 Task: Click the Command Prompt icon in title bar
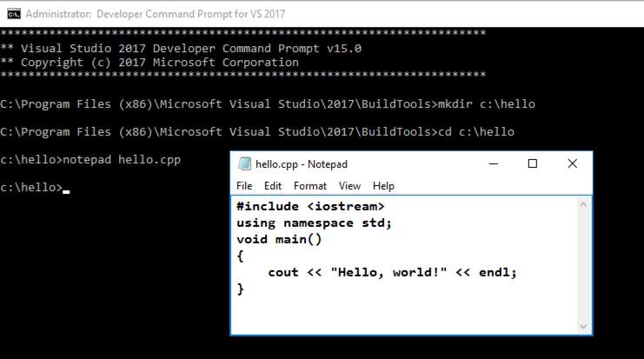[x=10, y=12]
